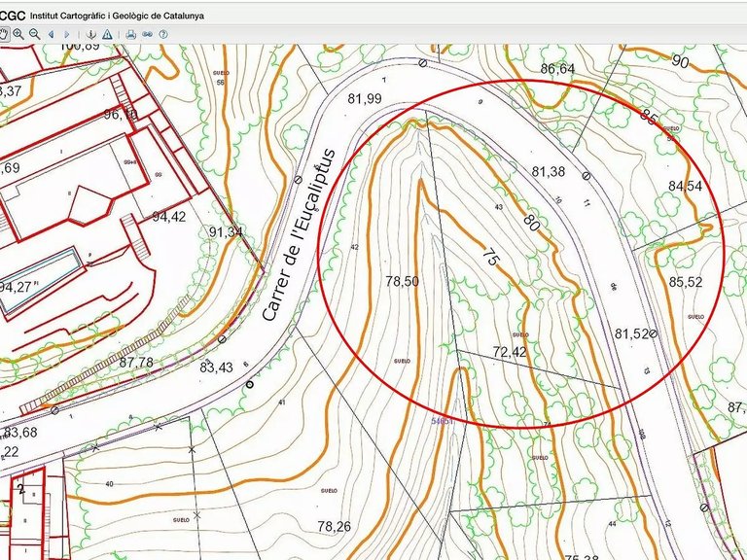Click the contour line label 80
This screenshot has width=747, height=560.
(531, 223)
